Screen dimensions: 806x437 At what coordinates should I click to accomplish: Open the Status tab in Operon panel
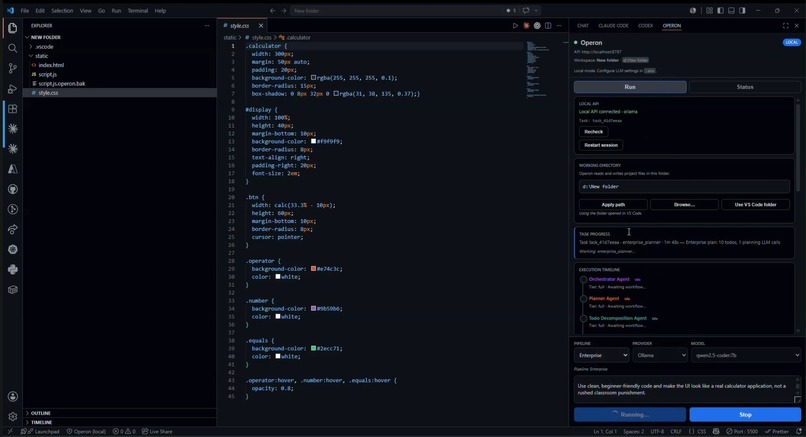coord(745,87)
